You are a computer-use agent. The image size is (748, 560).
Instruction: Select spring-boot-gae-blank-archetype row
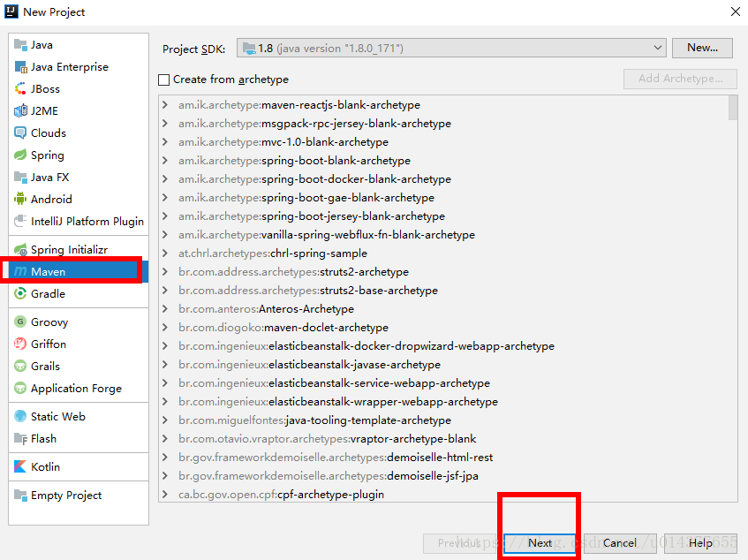coord(443,198)
